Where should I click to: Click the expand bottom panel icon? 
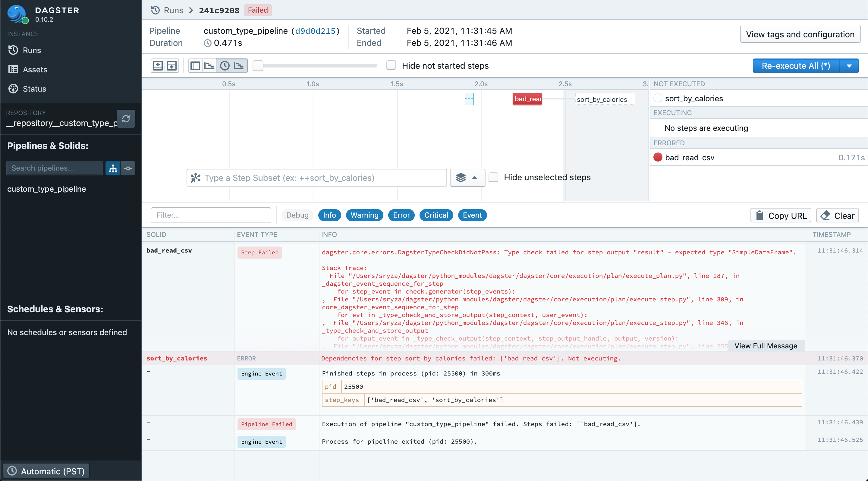(x=172, y=65)
